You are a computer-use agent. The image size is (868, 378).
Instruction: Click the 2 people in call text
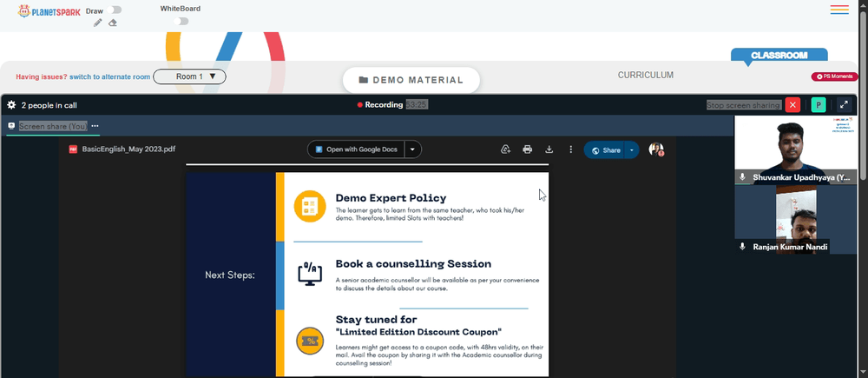(x=49, y=105)
